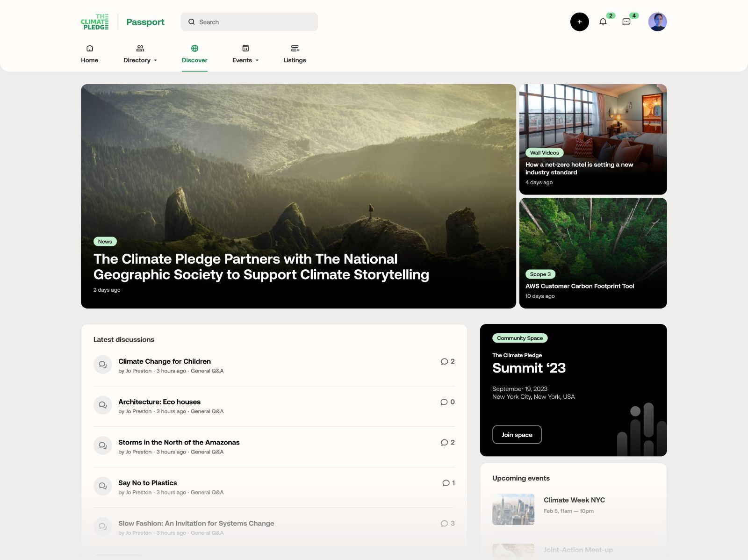Open the black plus create button
This screenshot has height=560, width=748.
point(579,22)
